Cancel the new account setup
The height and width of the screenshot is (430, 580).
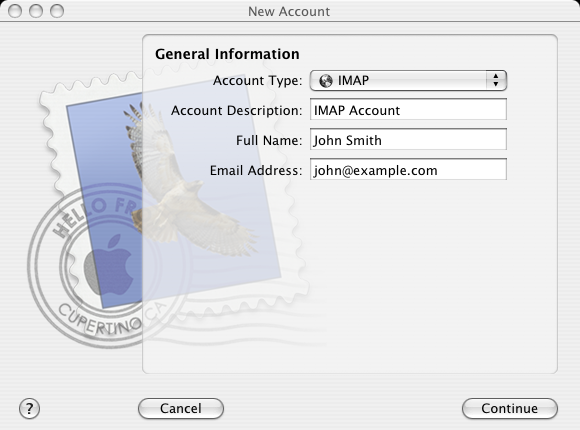(181, 409)
